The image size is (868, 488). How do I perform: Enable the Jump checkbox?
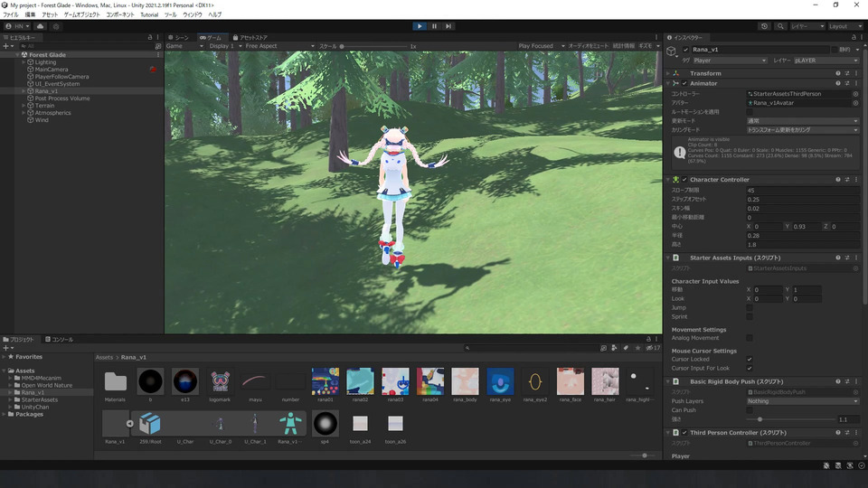pos(750,308)
